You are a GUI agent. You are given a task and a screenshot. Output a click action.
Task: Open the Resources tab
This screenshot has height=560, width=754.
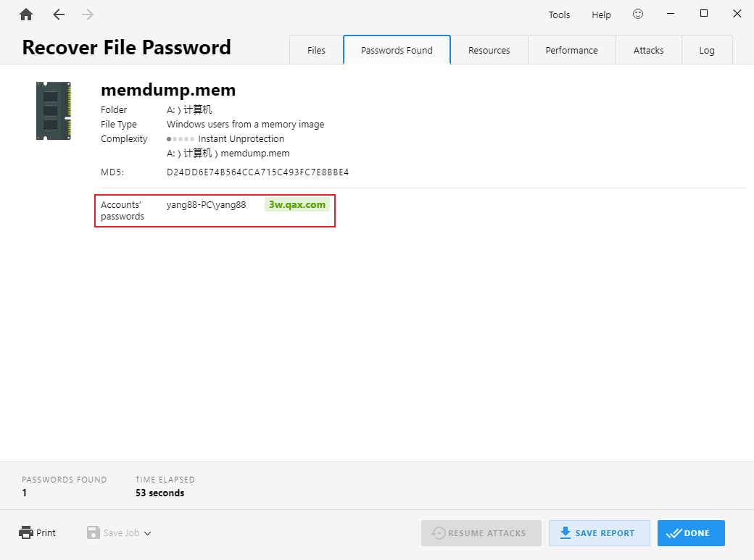pos(489,50)
